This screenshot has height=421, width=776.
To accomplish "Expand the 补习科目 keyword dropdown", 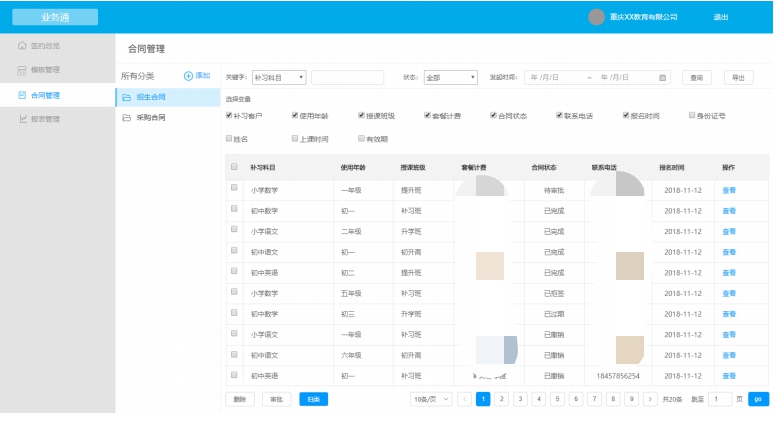I will coord(279,77).
